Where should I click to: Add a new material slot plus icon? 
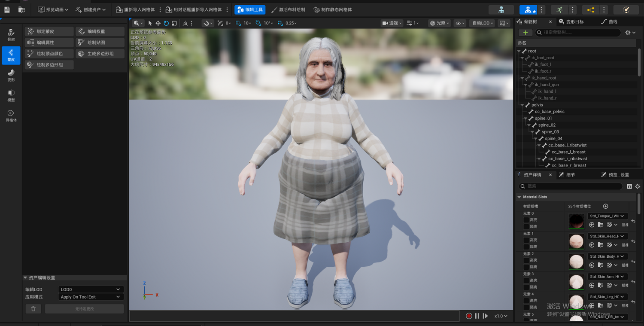605,206
